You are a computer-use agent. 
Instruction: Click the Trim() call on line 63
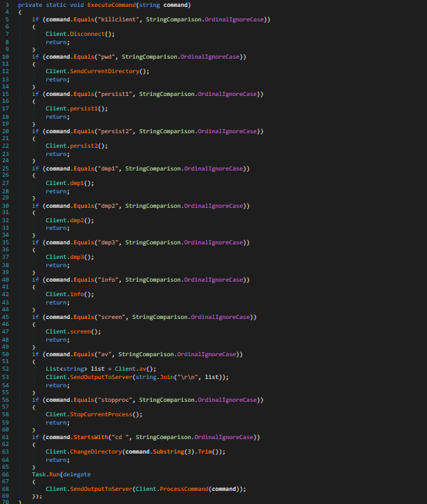[209, 452]
